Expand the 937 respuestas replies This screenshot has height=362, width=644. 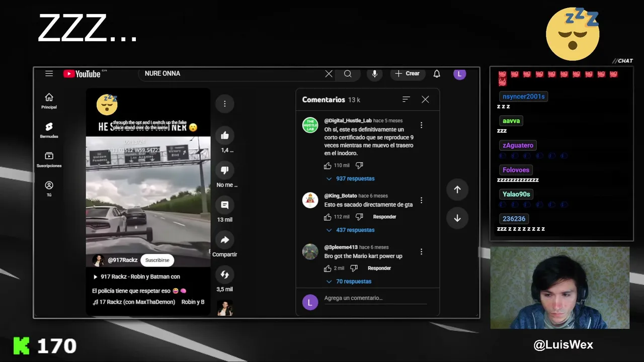[350, 178]
